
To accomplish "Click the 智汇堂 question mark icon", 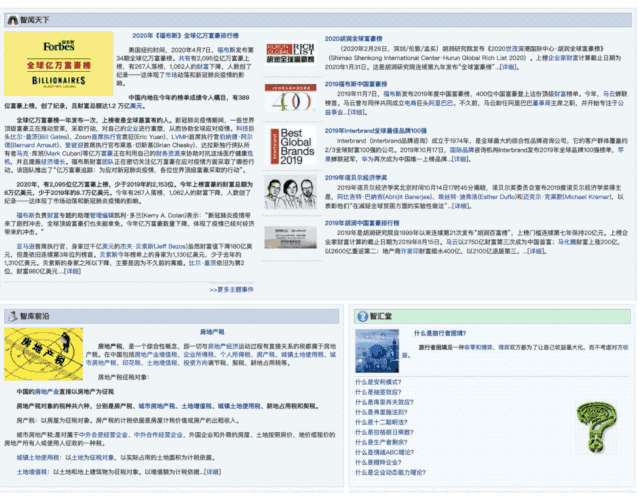I will pos(362,316).
